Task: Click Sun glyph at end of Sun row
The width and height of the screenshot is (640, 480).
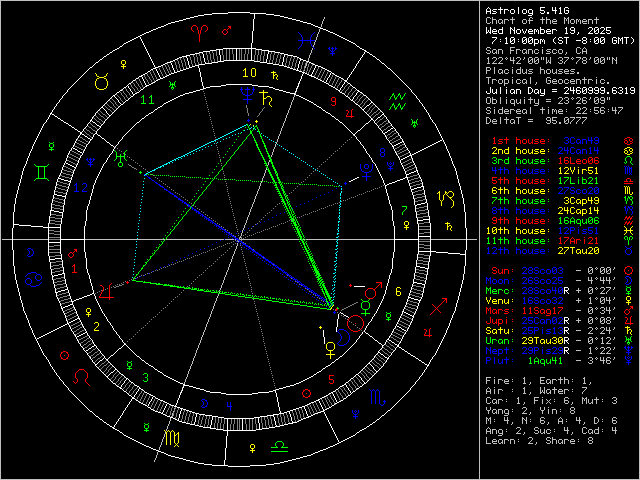Action: point(628,271)
